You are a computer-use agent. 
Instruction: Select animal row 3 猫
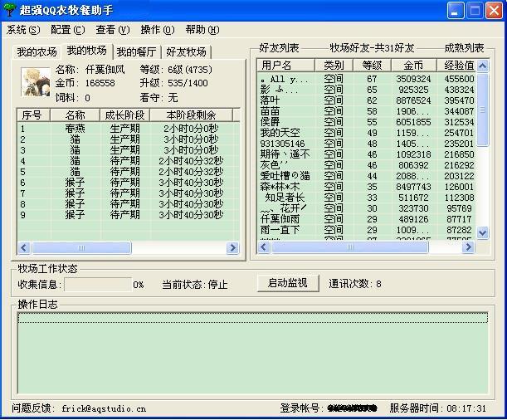pos(128,150)
